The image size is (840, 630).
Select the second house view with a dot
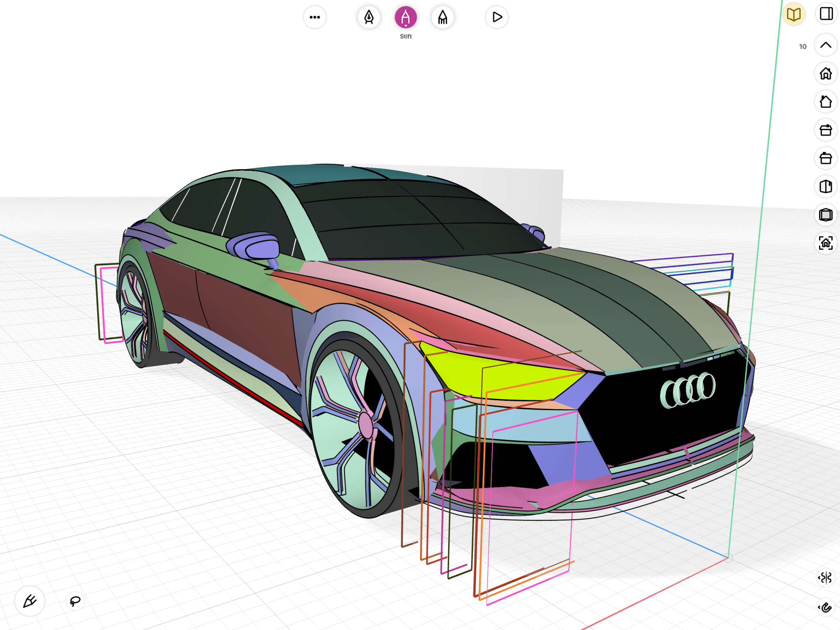[826, 101]
